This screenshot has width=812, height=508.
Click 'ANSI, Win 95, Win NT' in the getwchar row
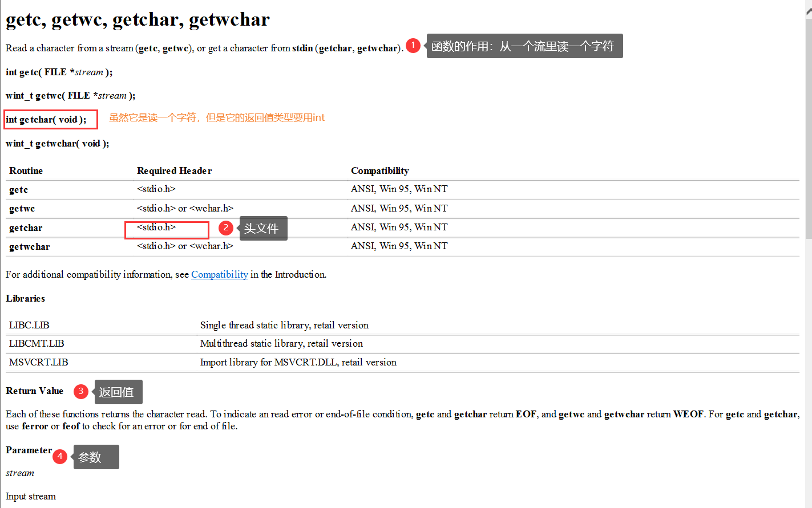(x=399, y=246)
